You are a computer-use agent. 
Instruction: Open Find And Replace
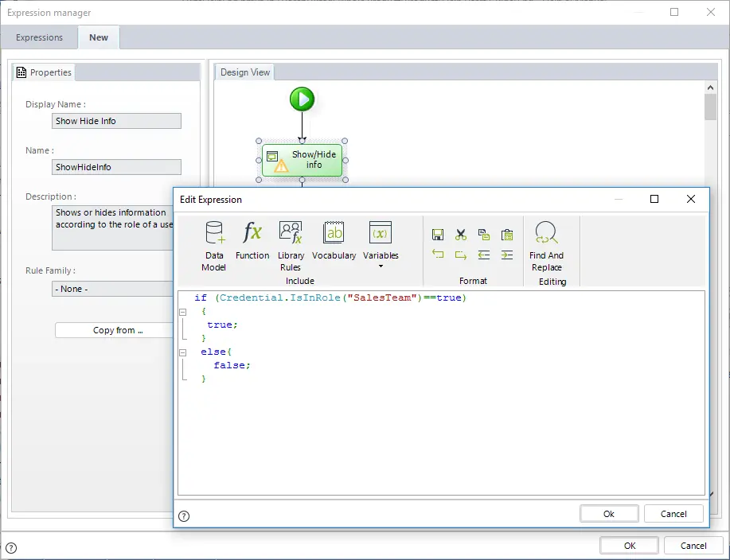tap(546, 246)
